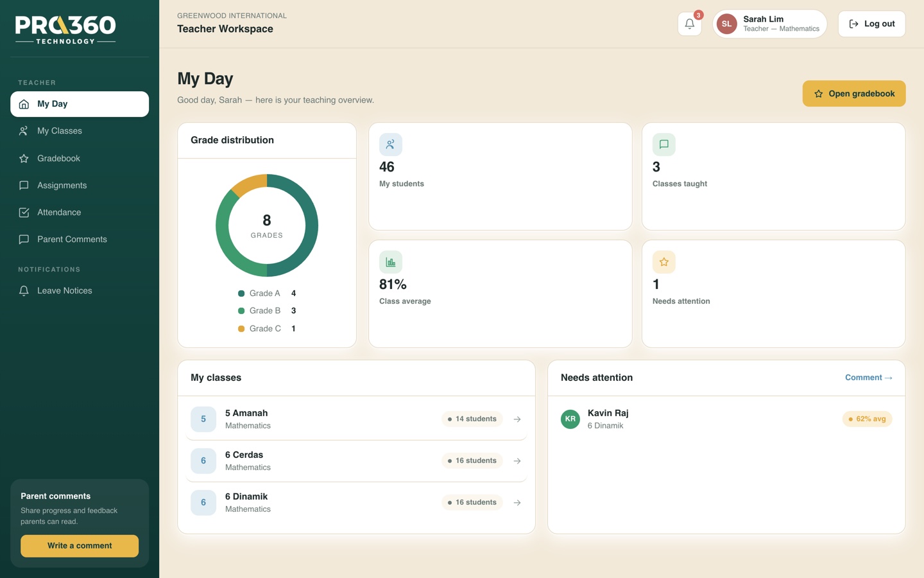Viewport: 924px width, 578px height.
Task: Open My Classes in sidebar
Action: tap(80, 131)
